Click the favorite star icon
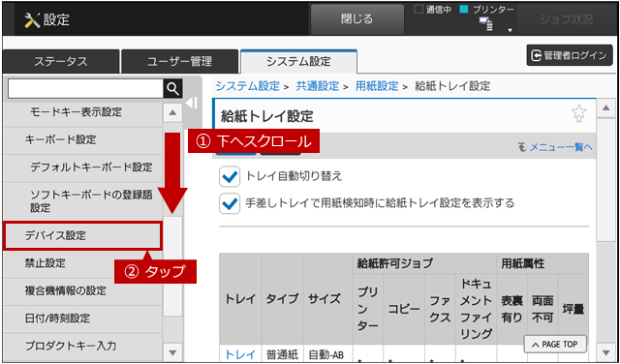Viewport: 620px width, 364px height. [x=579, y=113]
